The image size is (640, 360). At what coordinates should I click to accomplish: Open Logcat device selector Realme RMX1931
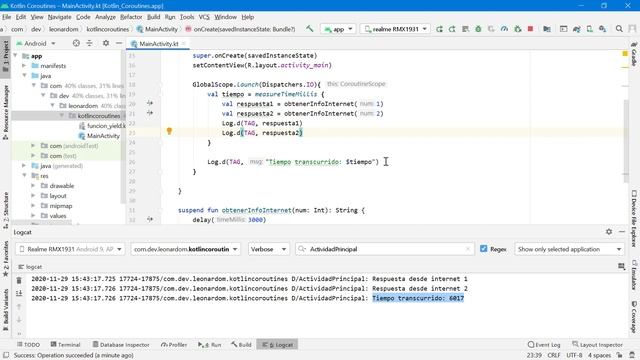70,249
